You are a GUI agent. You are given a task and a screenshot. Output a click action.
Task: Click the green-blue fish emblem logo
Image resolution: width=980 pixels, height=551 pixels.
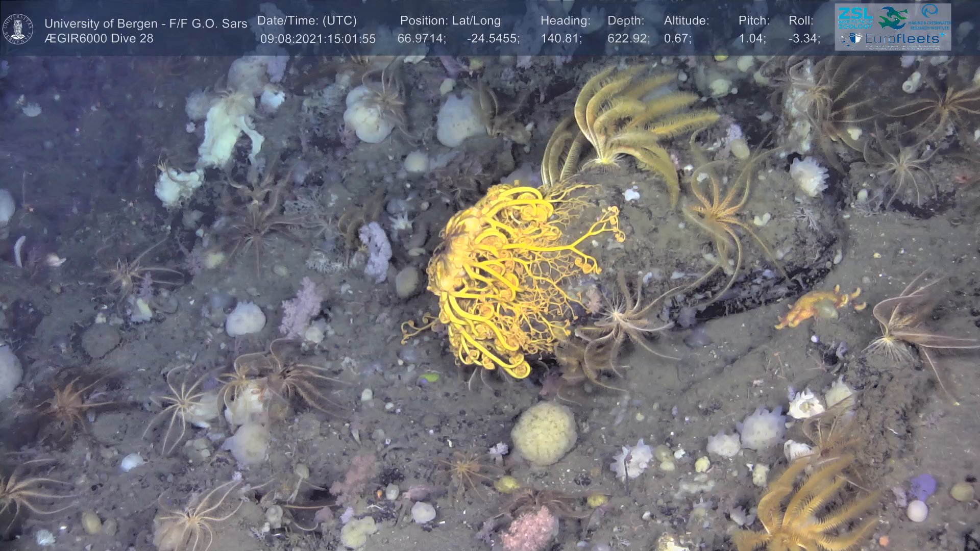[x=893, y=17]
